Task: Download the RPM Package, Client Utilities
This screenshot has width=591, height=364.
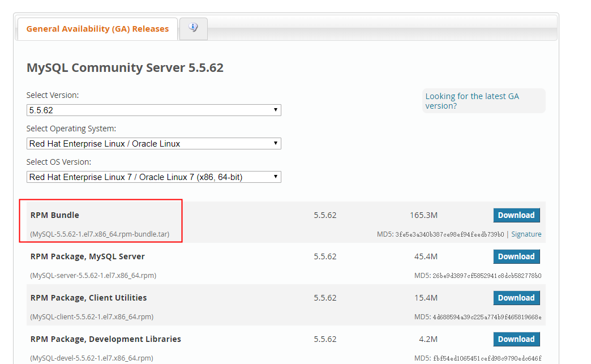Action: 516,298
